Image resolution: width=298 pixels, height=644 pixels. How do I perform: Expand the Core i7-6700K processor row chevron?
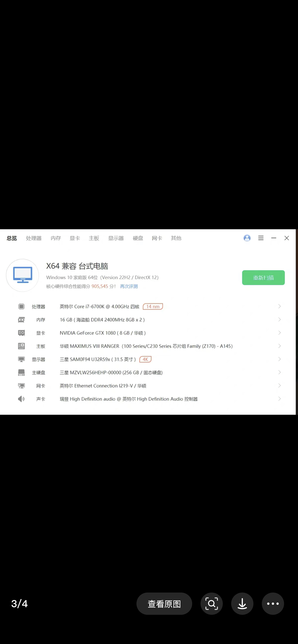click(x=279, y=306)
